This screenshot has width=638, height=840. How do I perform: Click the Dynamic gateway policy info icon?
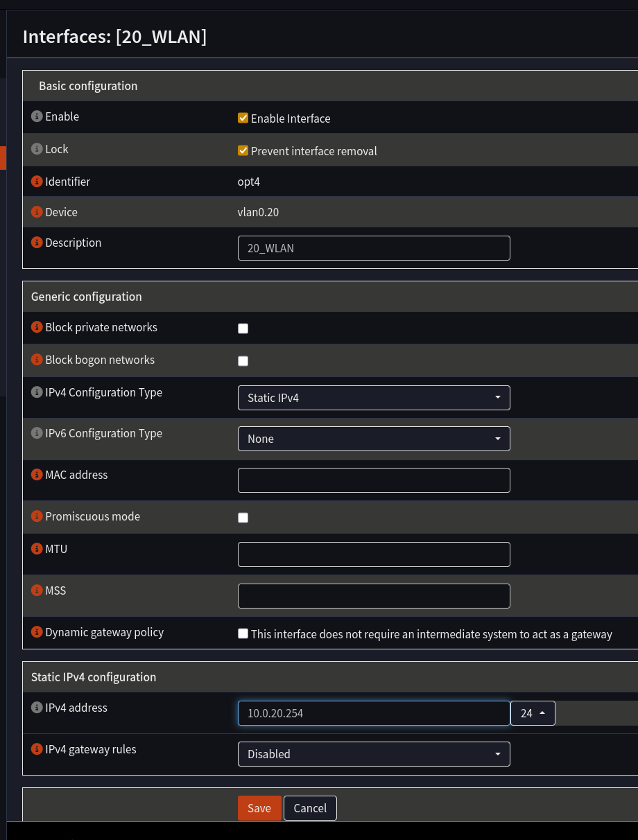[x=36, y=631]
